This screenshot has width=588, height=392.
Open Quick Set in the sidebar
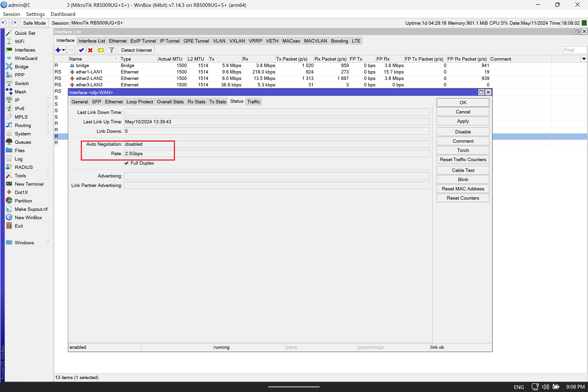pyautogui.click(x=25, y=33)
